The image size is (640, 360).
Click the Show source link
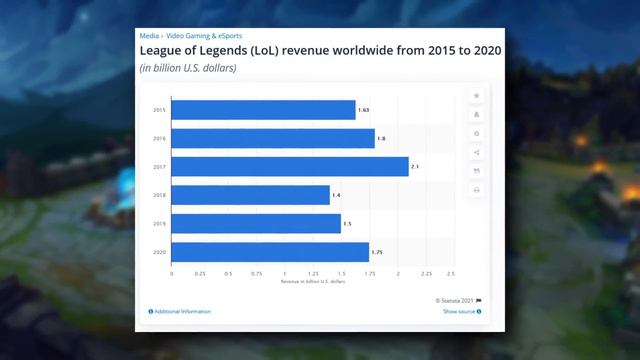[459, 311]
